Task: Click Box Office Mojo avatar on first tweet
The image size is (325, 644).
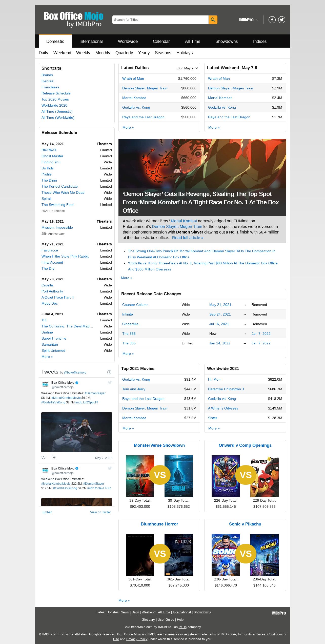Action: point(45,384)
